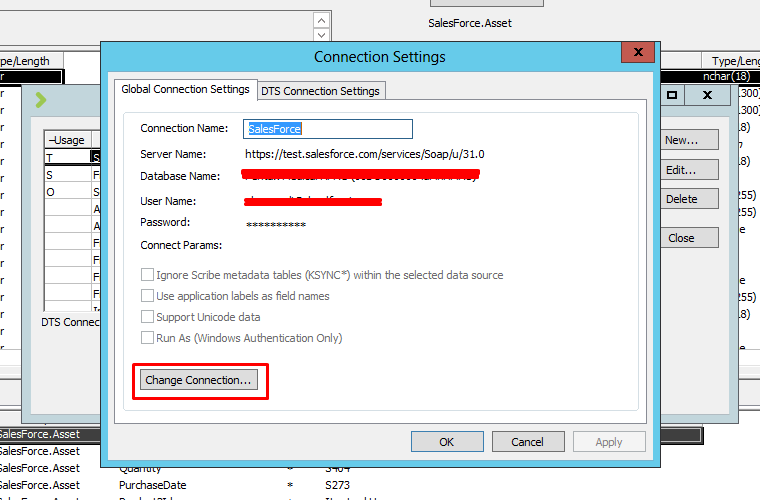Close the background connections window via X
760x500 pixels.
pos(707,95)
